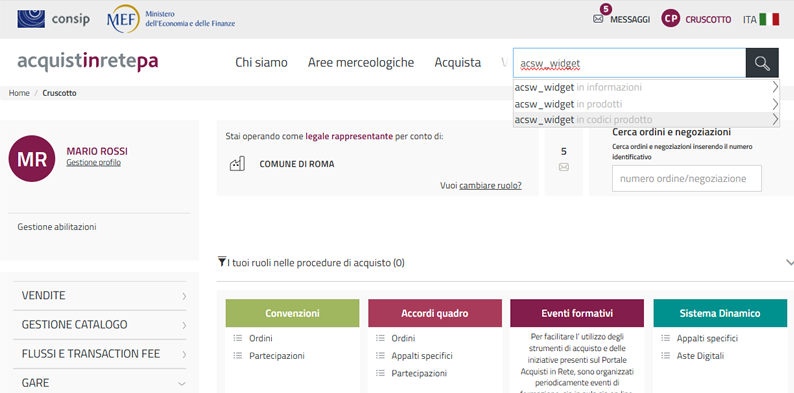This screenshot has height=393, width=794.
Task: Click message count 5 in dashboard box
Action: (x=564, y=151)
